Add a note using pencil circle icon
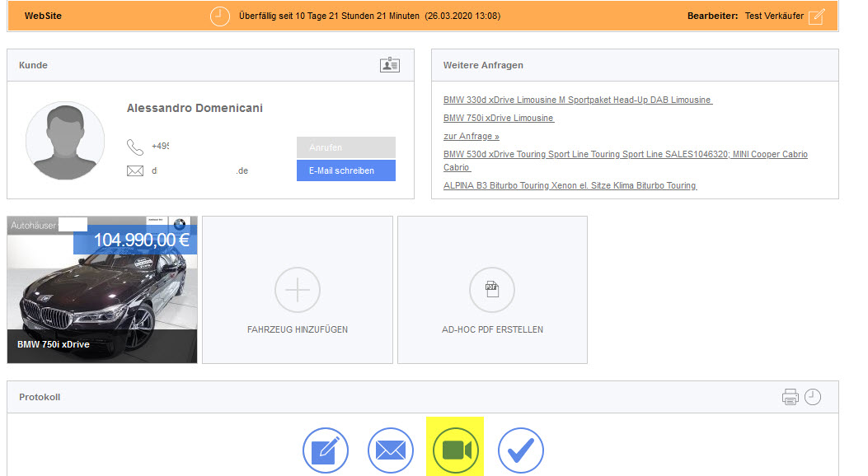Screen dimensions: 868x476 [326, 450]
